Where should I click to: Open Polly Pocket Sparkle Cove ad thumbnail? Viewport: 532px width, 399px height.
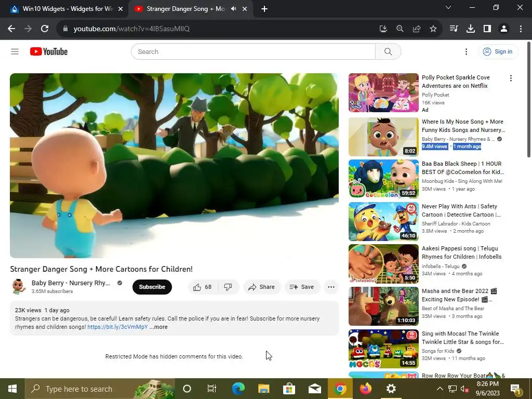coord(383,92)
